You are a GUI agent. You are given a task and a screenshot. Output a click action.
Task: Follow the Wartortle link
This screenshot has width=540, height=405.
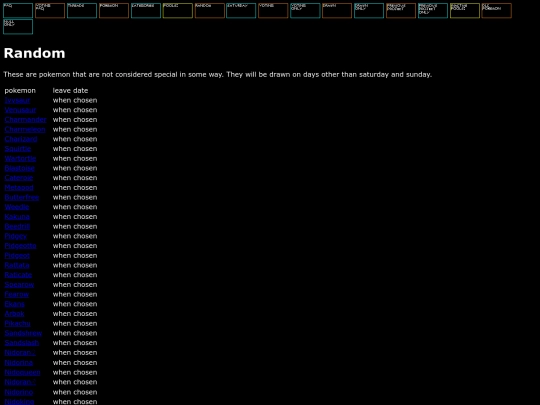point(20,158)
